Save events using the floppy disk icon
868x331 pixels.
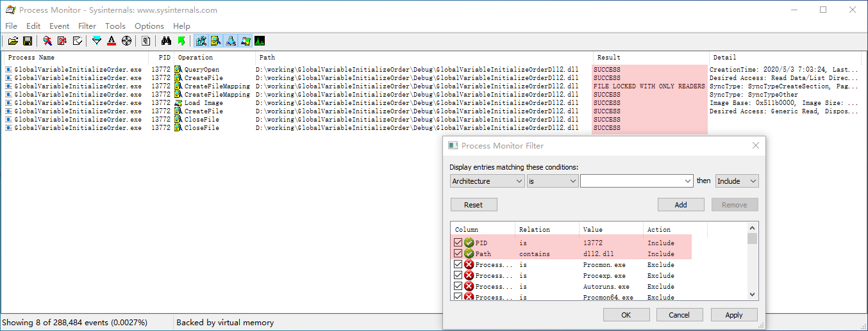pos(28,41)
